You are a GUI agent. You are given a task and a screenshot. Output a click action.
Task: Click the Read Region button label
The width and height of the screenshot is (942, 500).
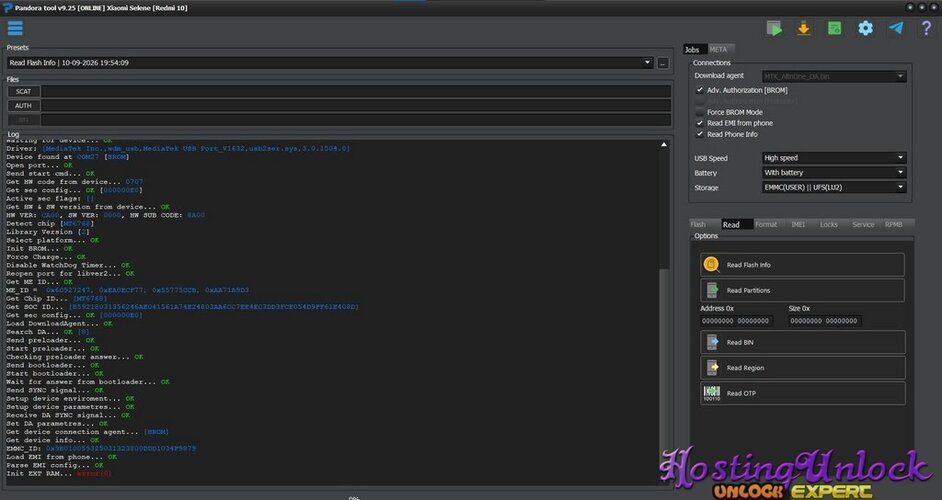click(745, 368)
